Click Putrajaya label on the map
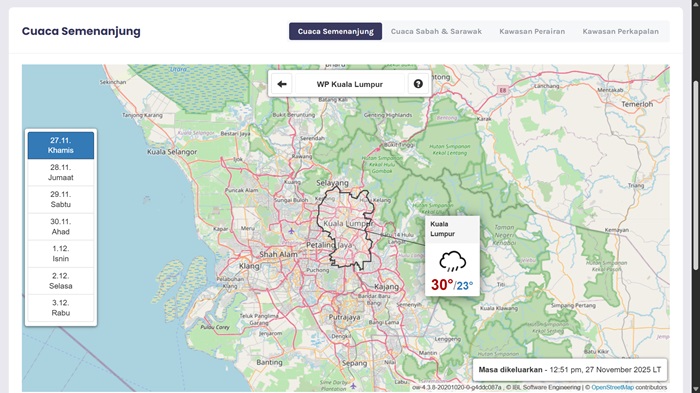This screenshot has width=700, height=393. pyautogui.click(x=344, y=317)
